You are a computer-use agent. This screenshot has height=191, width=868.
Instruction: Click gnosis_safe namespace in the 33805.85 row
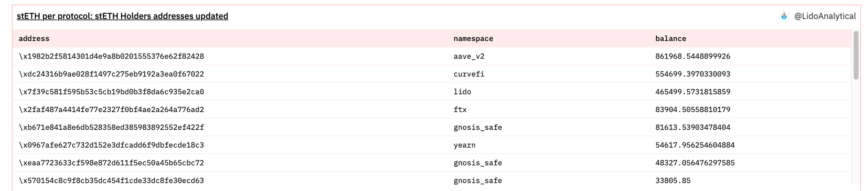coord(478,181)
